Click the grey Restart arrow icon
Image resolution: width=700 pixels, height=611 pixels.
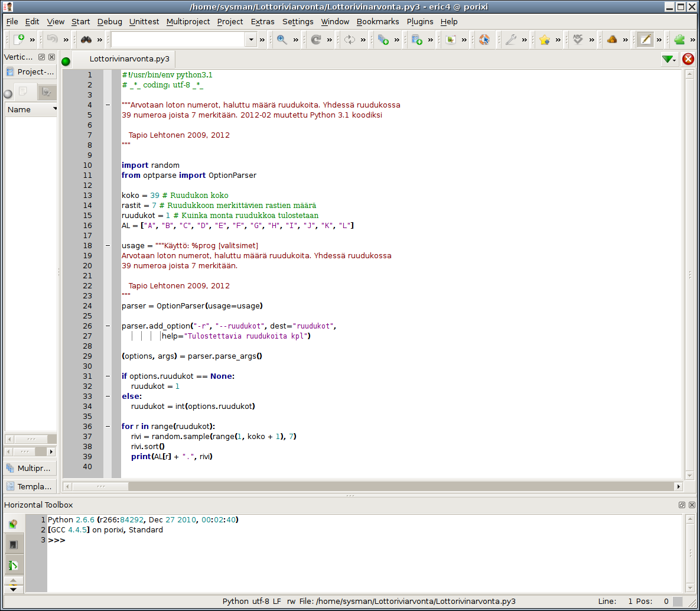(x=316, y=40)
